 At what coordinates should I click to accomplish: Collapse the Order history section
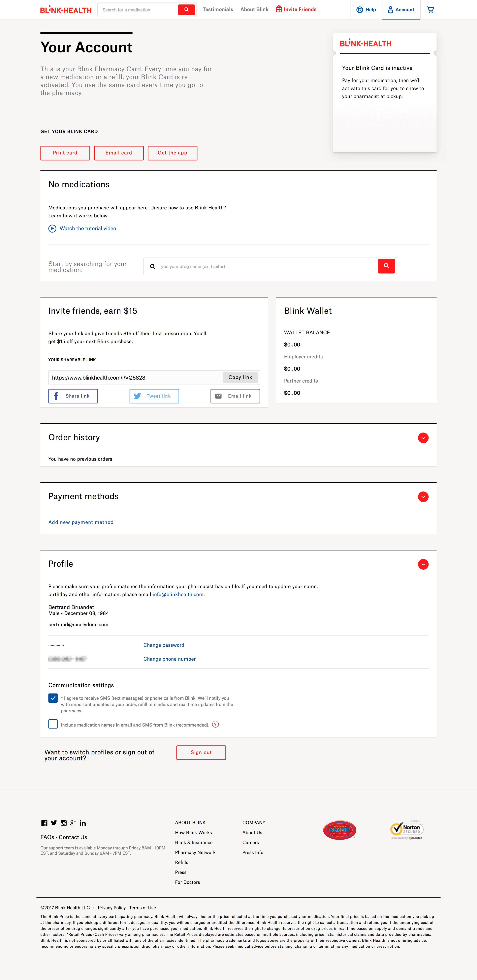[423, 438]
